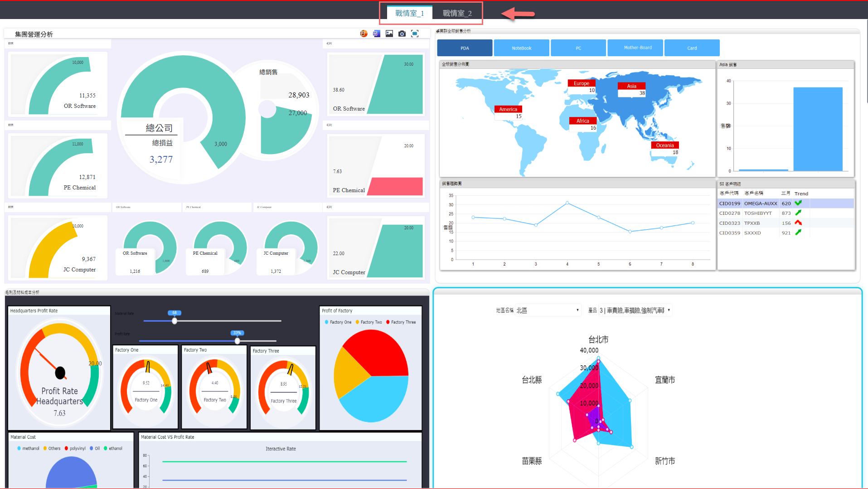868x489 pixels.
Task: Toggle polyvinyl legend in Material Cost
Action: coord(75,449)
